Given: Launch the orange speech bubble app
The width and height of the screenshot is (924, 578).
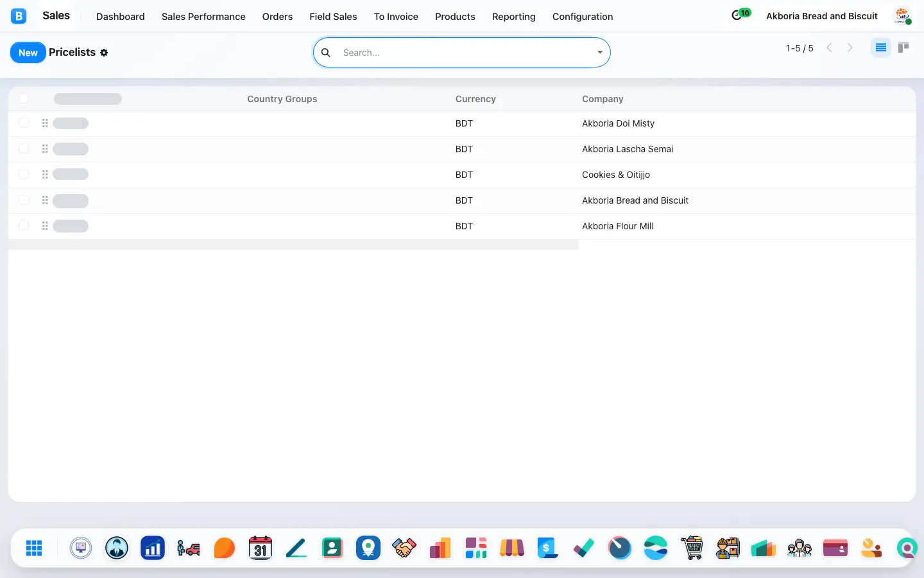Looking at the screenshot, I should [x=225, y=548].
